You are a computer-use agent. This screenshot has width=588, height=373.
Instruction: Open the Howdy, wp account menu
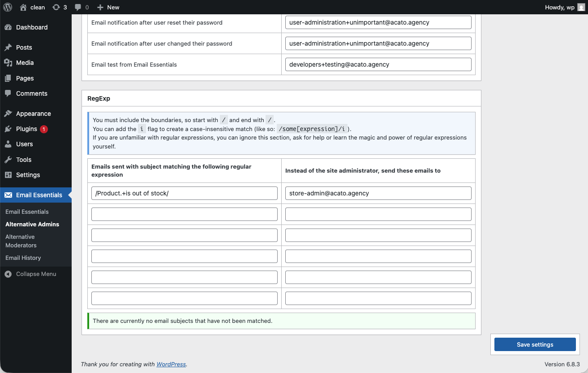(559, 7)
